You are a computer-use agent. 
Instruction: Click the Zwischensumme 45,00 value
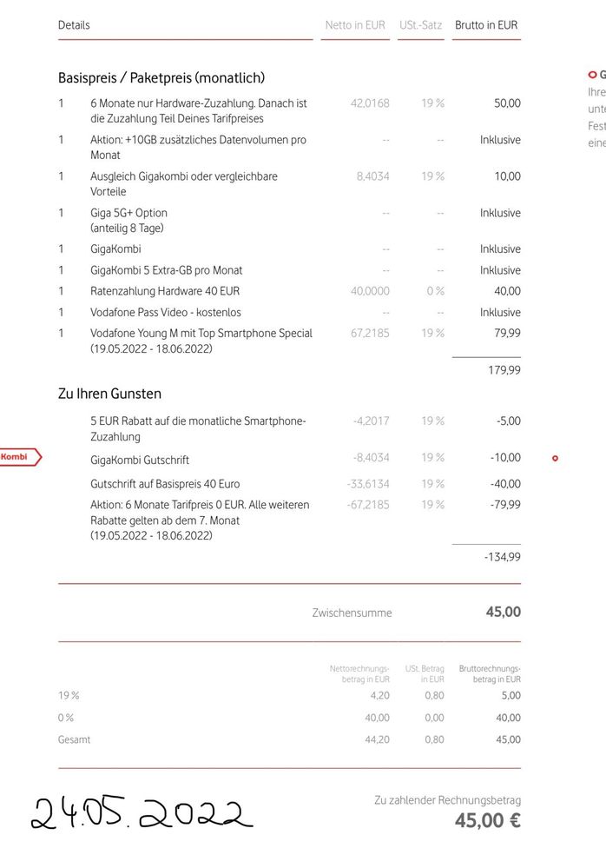(x=504, y=612)
